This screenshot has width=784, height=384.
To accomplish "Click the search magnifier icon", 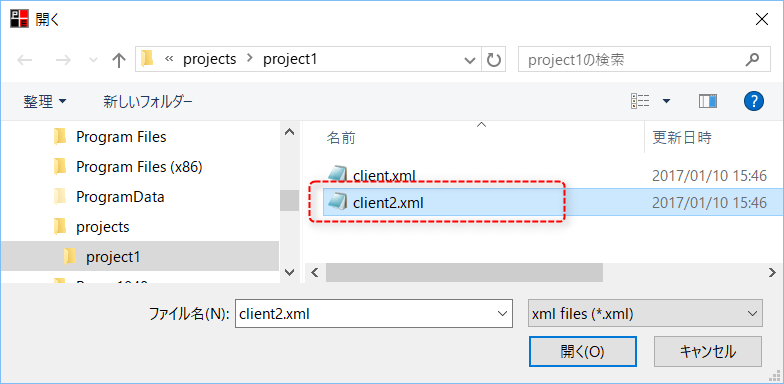I will coord(752,60).
